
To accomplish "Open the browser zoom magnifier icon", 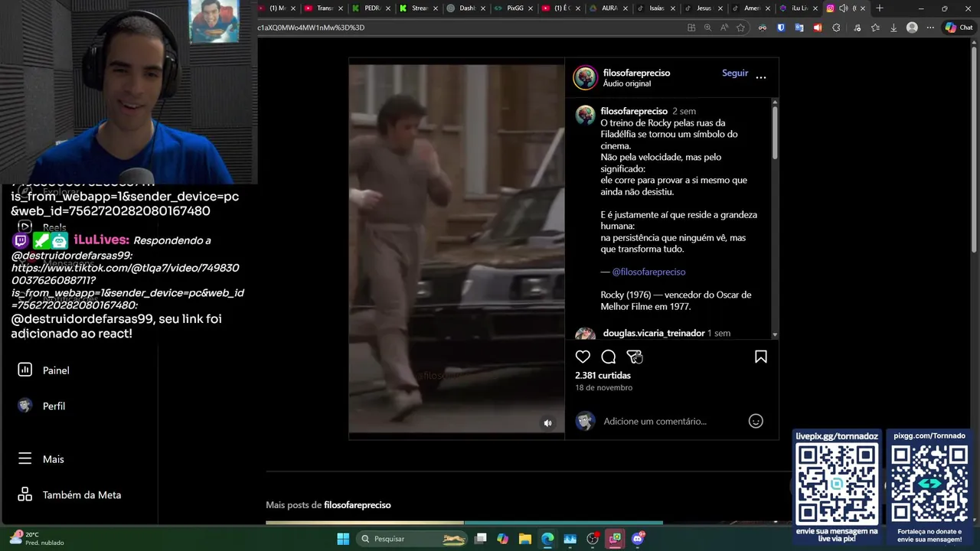I will pyautogui.click(x=707, y=28).
